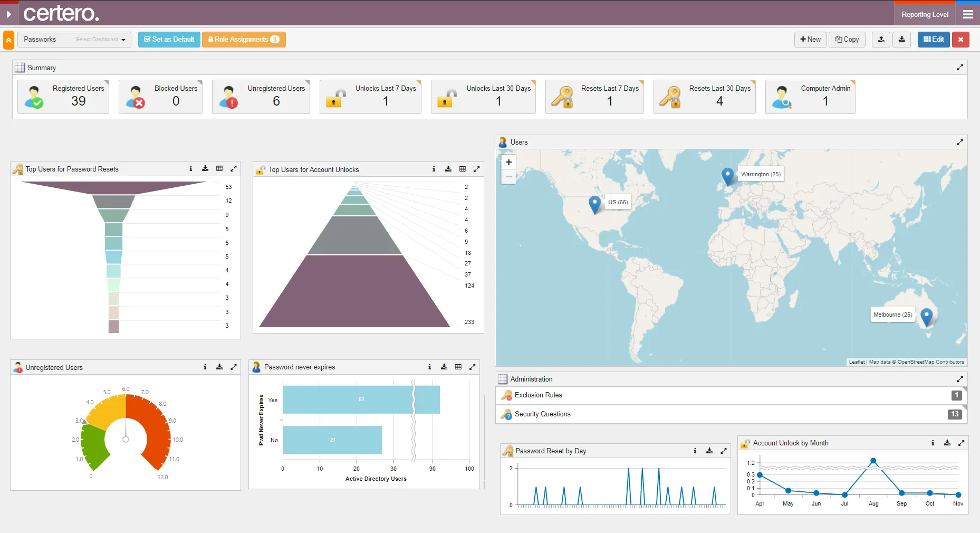Viewport: 980px width, 533px height.
Task: Download the Password never expires chart
Action: pyautogui.click(x=444, y=367)
